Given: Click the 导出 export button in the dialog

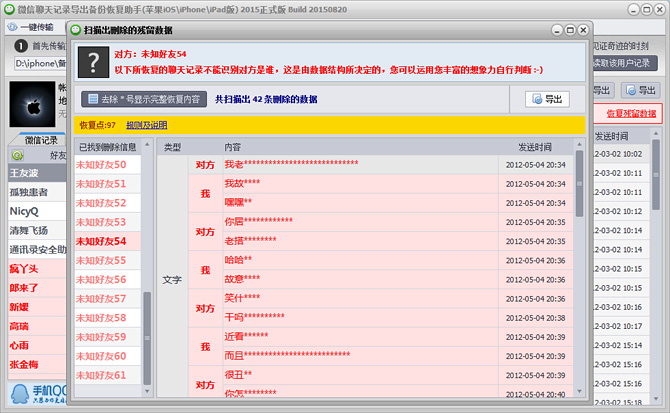Looking at the screenshot, I should click(546, 99).
